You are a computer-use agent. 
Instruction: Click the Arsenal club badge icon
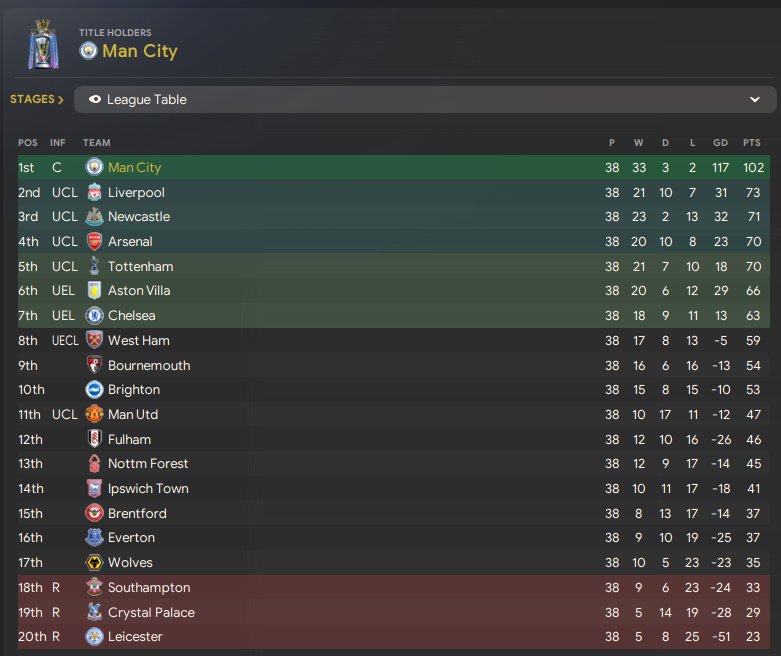pos(94,242)
